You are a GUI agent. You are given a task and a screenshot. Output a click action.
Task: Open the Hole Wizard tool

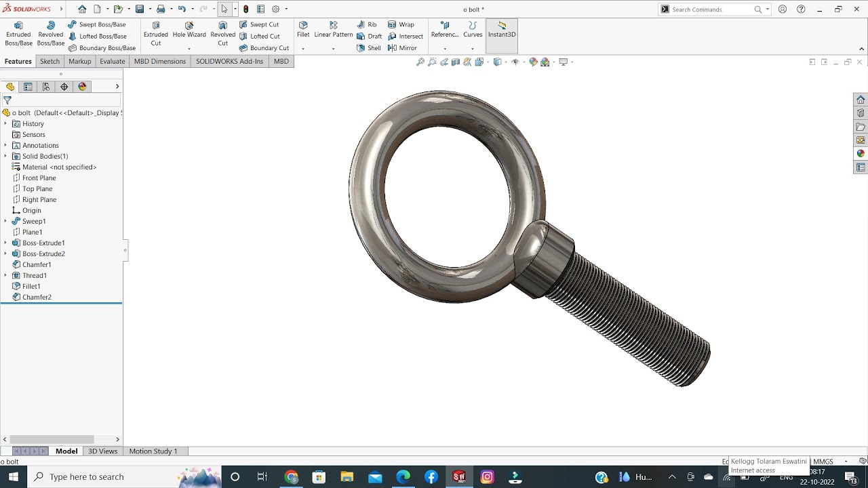(189, 30)
